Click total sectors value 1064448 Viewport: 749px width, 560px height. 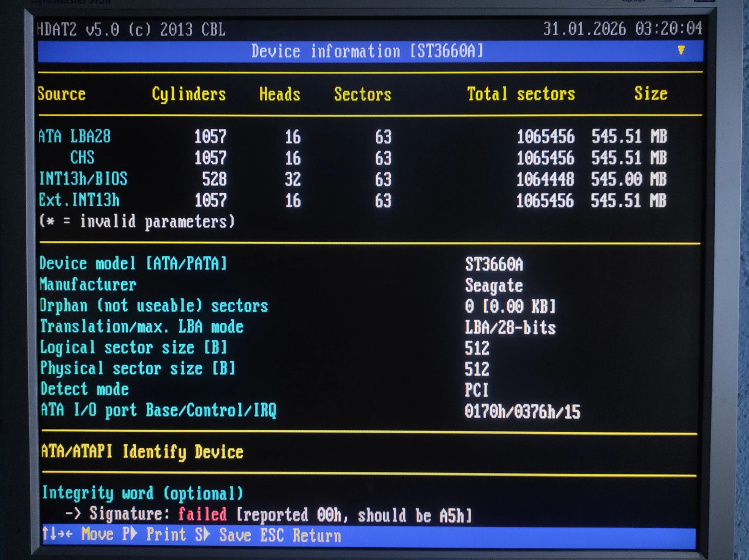pyautogui.click(x=545, y=179)
